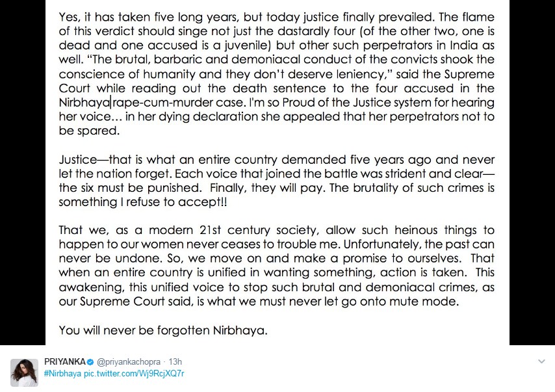The image size is (555, 392).
Task: Click the paragraph starting 'Justice—that is what'
Action: coord(276,181)
